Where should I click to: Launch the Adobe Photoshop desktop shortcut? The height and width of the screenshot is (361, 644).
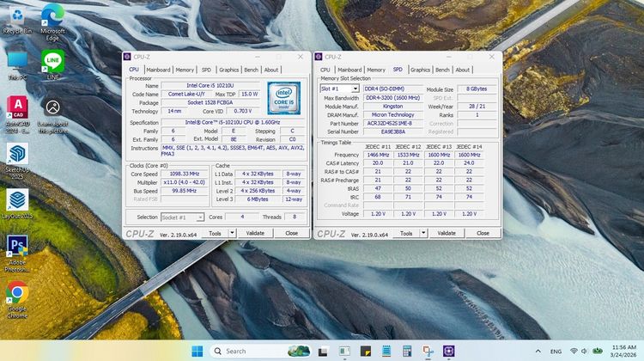point(17,254)
